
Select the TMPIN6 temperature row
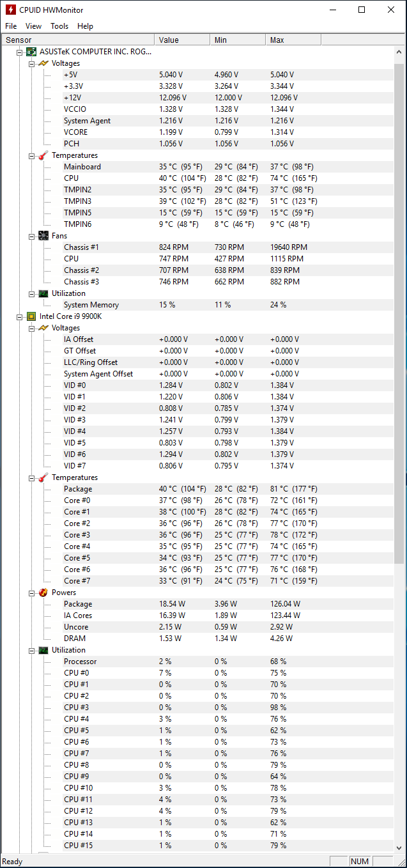(x=197, y=224)
